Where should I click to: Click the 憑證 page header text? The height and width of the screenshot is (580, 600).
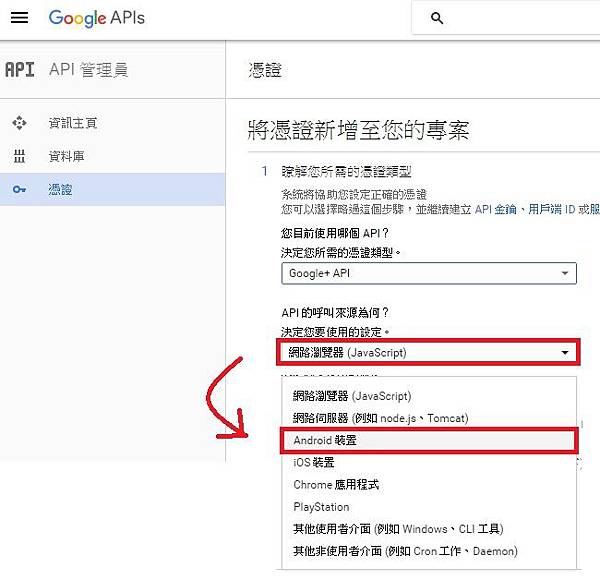point(265,70)
